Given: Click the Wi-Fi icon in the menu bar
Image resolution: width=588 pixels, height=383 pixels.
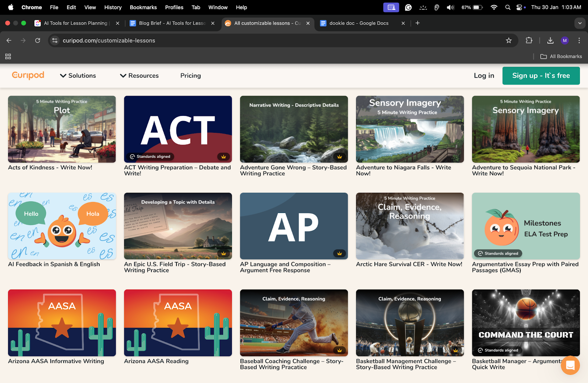Looking at the screenshot, I should point(494,7).
